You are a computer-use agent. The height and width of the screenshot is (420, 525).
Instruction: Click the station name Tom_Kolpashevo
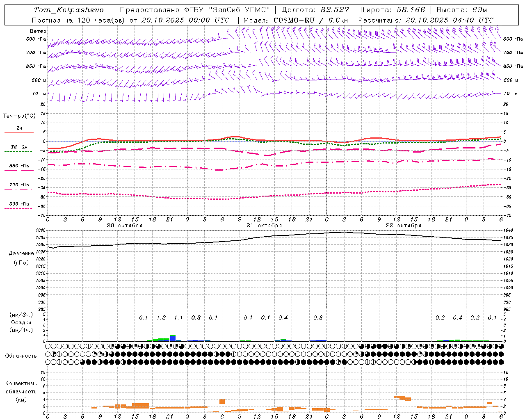[x=68, y=10]
